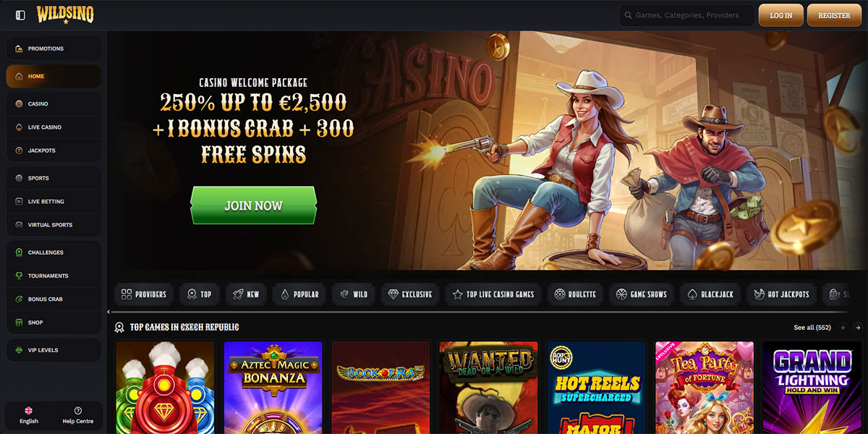Click the green Join Now button
Viewport: 868px width, 434px height.
253,205
